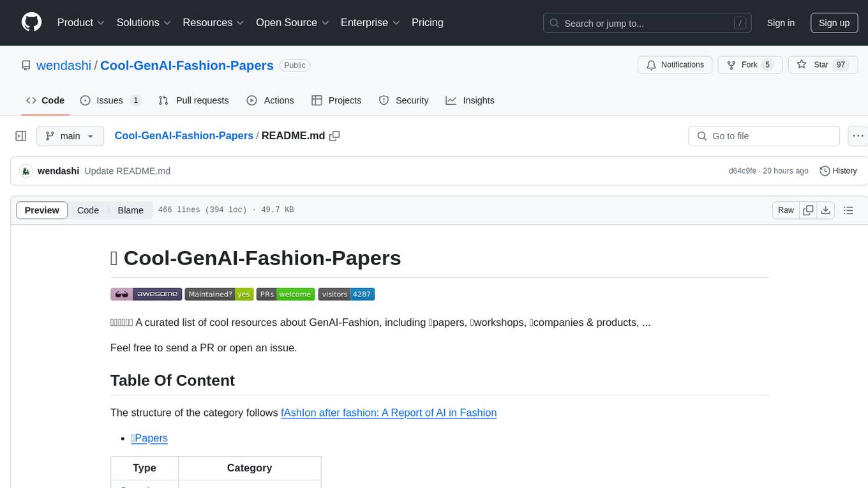868x488 pixels.
Task: Select the Preview view mode
Action: [42, 210]
